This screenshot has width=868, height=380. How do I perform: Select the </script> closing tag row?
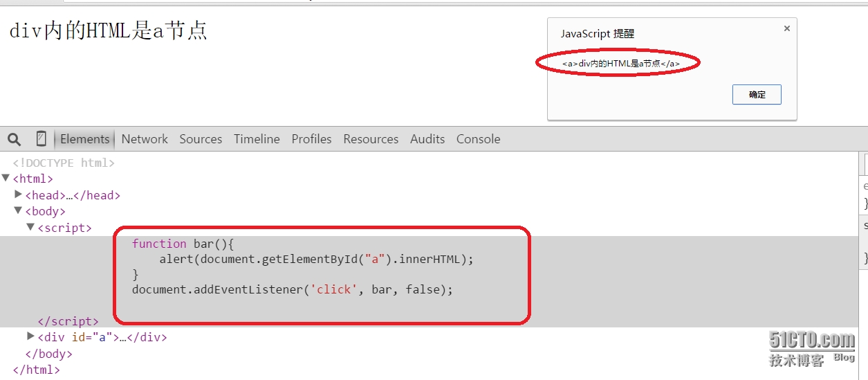[68, 321]
